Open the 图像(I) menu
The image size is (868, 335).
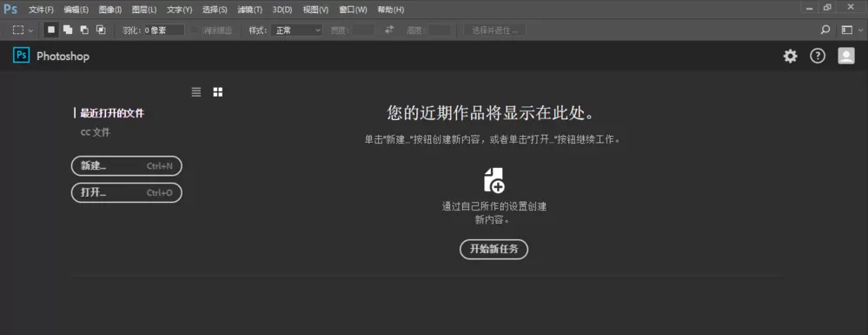click(110, 10)
